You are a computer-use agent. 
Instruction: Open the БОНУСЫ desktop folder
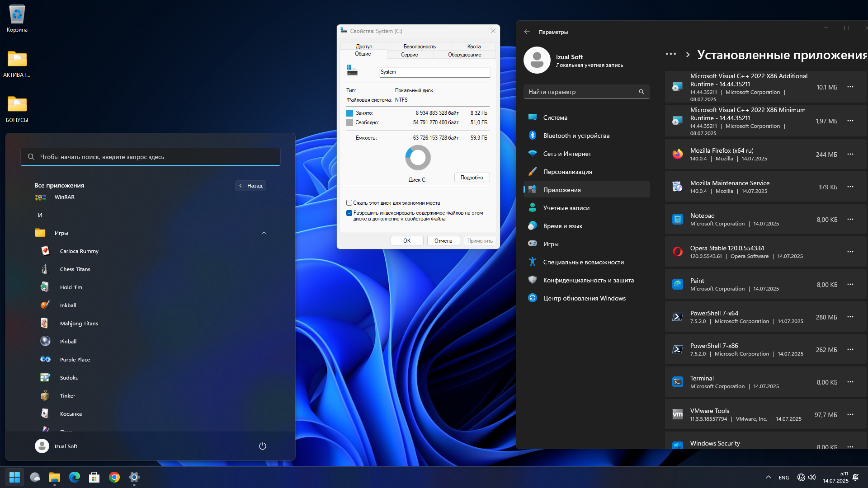[x=17, y=109]
